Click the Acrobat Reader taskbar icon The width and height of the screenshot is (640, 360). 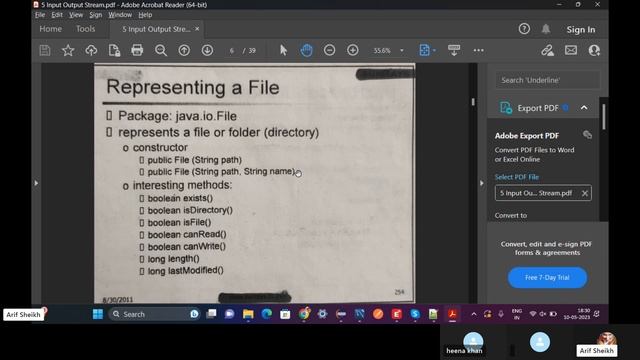[452, 314]
